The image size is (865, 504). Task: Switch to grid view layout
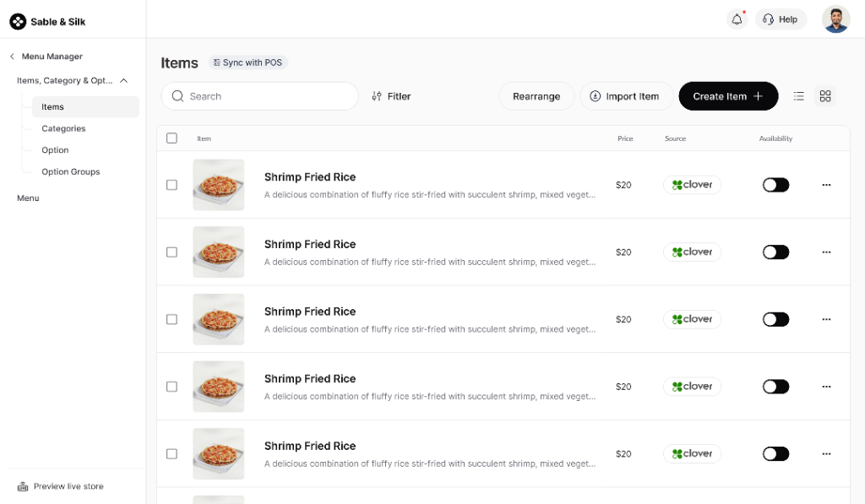pyautogui.click(x=825, y=96)
